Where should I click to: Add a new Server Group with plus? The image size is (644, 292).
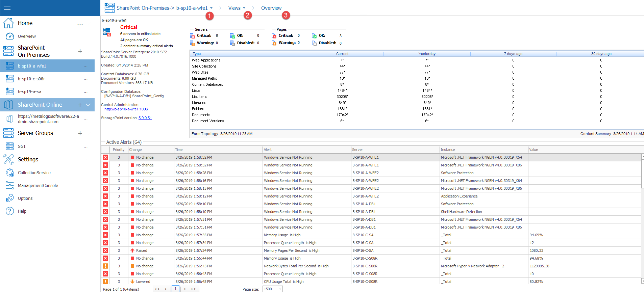pos(80,133)
